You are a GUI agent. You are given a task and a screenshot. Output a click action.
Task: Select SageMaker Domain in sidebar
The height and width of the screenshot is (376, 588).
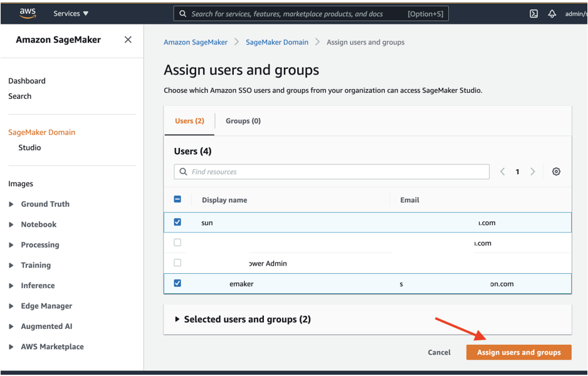pyautogui.click(x=41, y=132)
